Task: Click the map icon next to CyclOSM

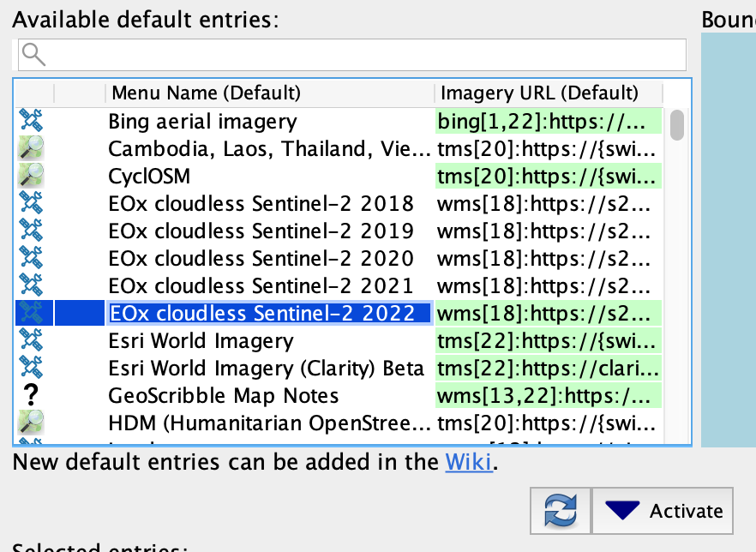Action: pos(31,177)
